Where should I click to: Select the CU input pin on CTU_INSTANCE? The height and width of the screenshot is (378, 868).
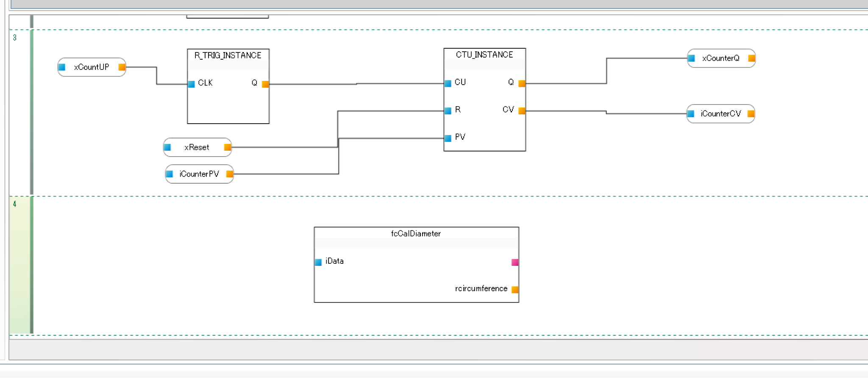click(448, 83)
